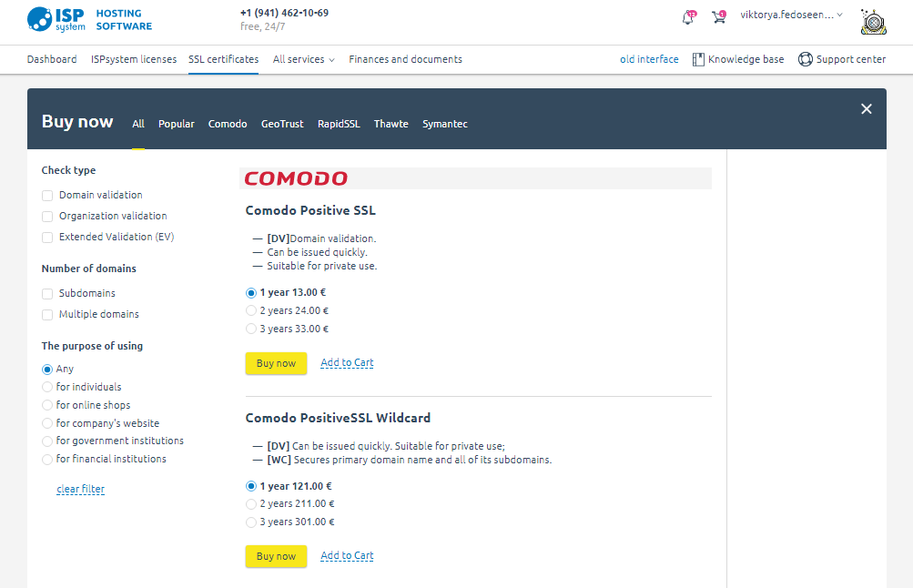Open the Support center link
Image resolution: width=913 pixels, height=588 pixels.
(x=851, y=59)
